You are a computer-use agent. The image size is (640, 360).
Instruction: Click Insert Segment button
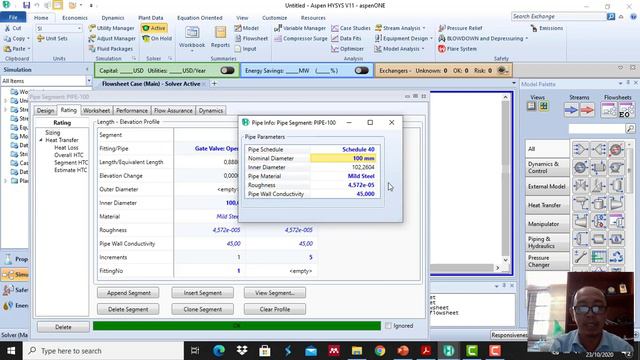coord(202,293)
